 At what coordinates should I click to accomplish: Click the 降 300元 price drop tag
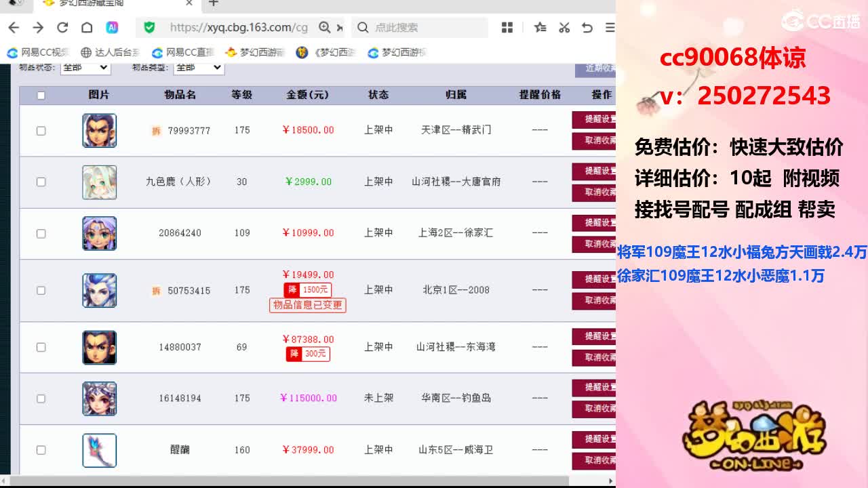coord(308,354)
